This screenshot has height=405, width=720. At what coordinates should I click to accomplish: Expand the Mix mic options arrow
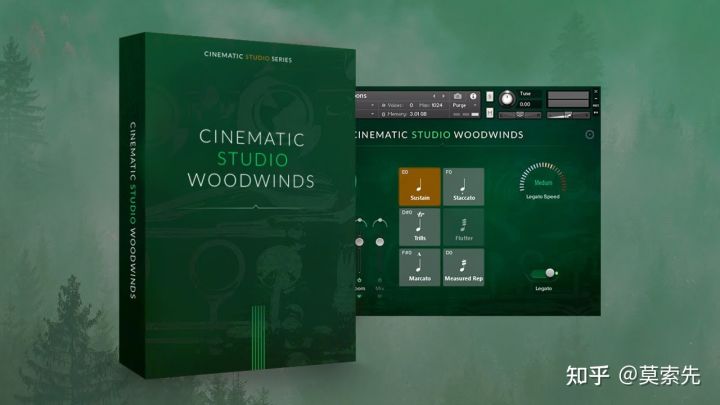pyautogui.click(x=380, y=296)
